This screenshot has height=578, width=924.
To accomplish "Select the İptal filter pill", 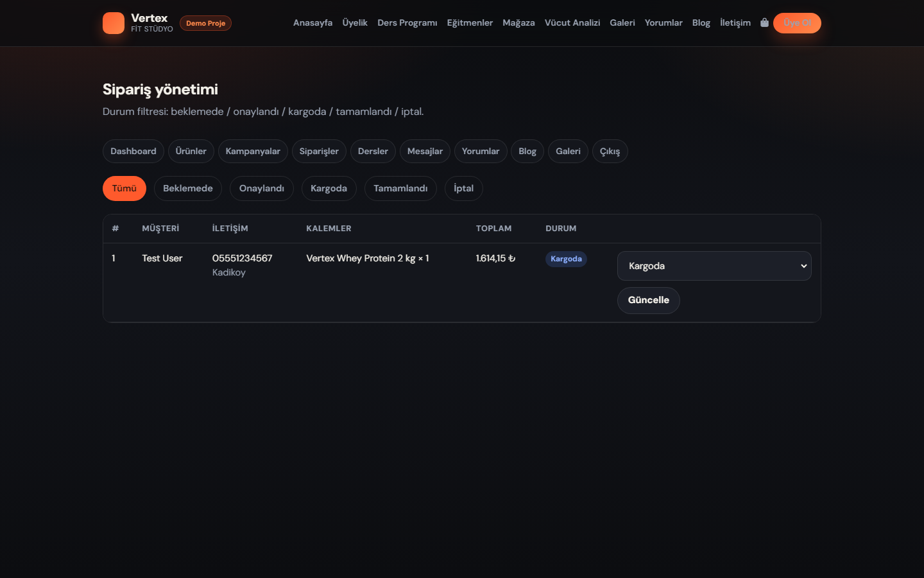I will pos(463,188).
